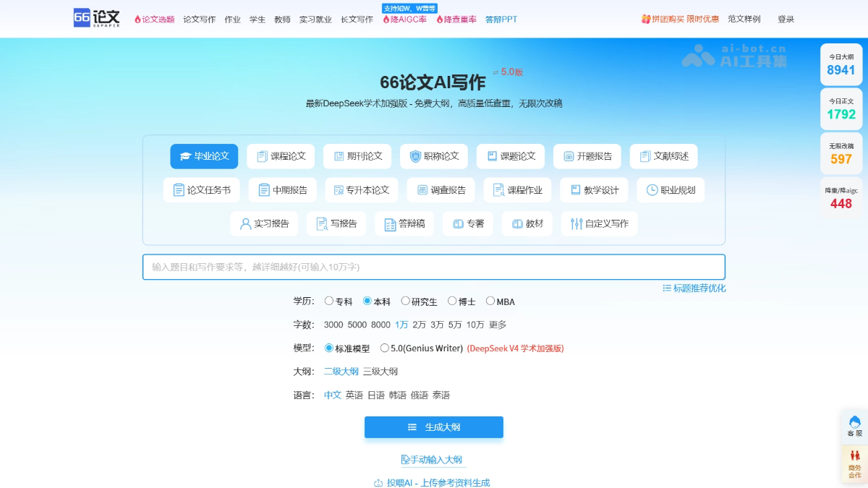Open the 降重/降aigc 448 counter card
The width and height of the screenshot is (868, 488).
click(x=841, y=198)
